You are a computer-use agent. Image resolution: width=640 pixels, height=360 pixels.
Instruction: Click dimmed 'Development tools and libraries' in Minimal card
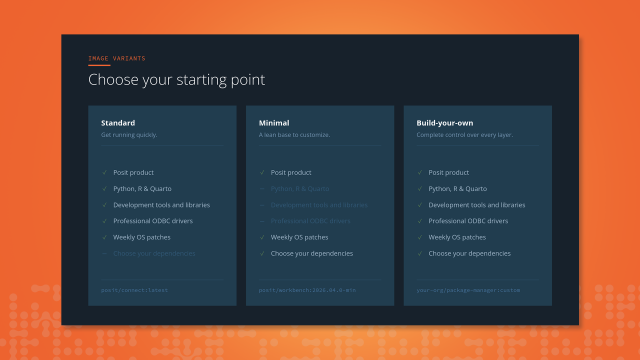pyautogui.click(x=319, y=205)
